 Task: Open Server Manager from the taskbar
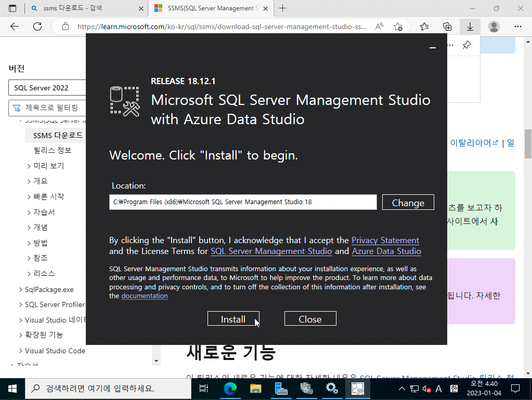(281, 389)
